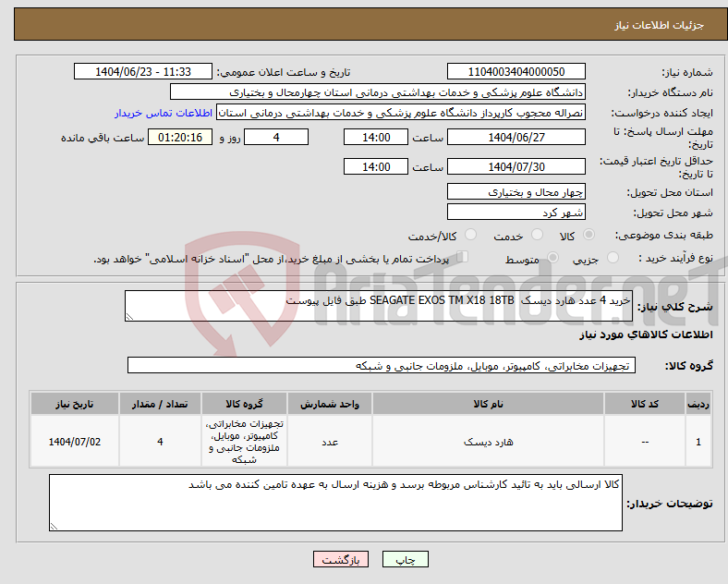Select the متوسط purchase type radio
The image size is (728, 584).
coord(552,257)
